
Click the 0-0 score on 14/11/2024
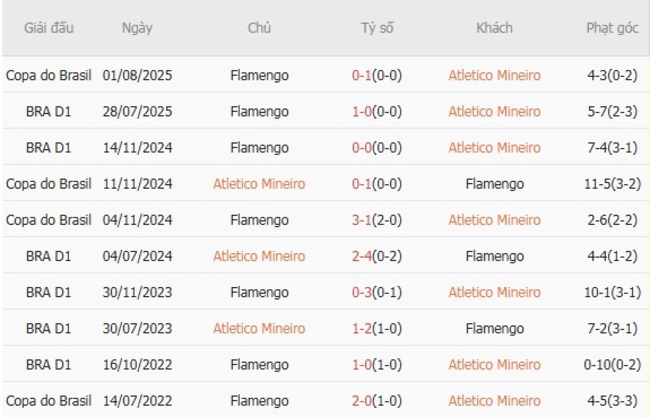point(364,147)
